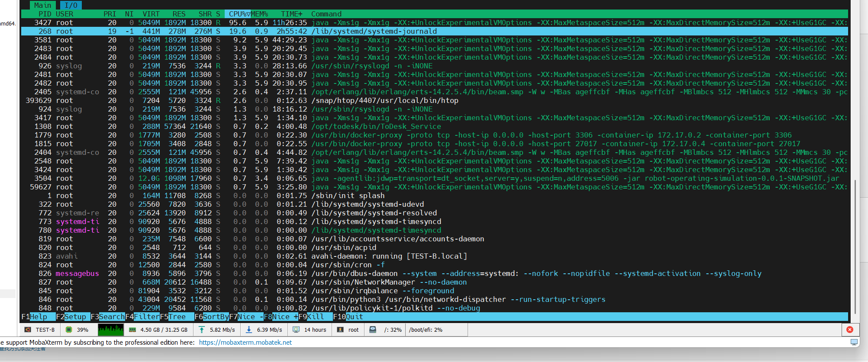Select the systemd-udevd process row
Viewport: 868px width, 362px height.
tap(435, 204)
